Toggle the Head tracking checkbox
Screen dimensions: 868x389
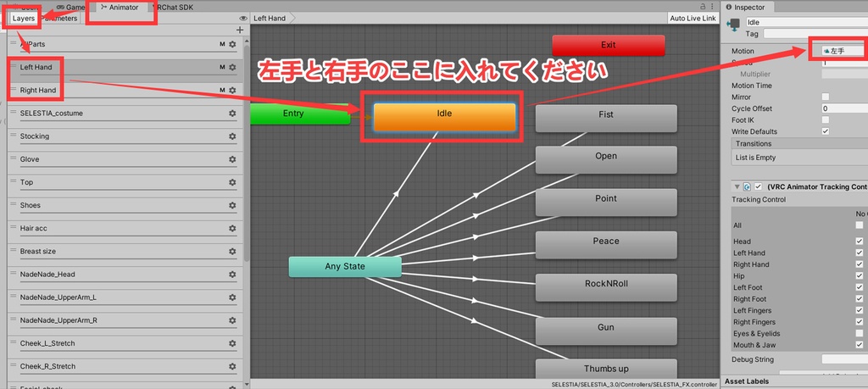click(x=860, y=242)
